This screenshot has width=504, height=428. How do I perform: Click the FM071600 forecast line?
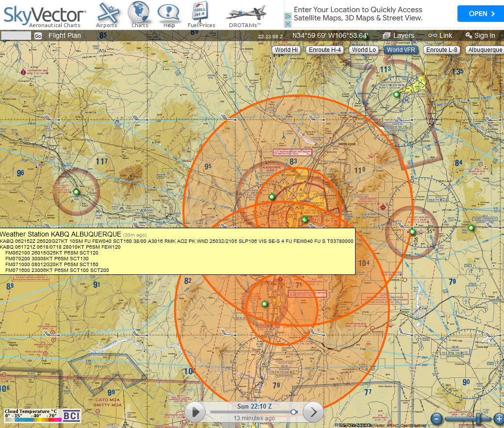[57, 270]
